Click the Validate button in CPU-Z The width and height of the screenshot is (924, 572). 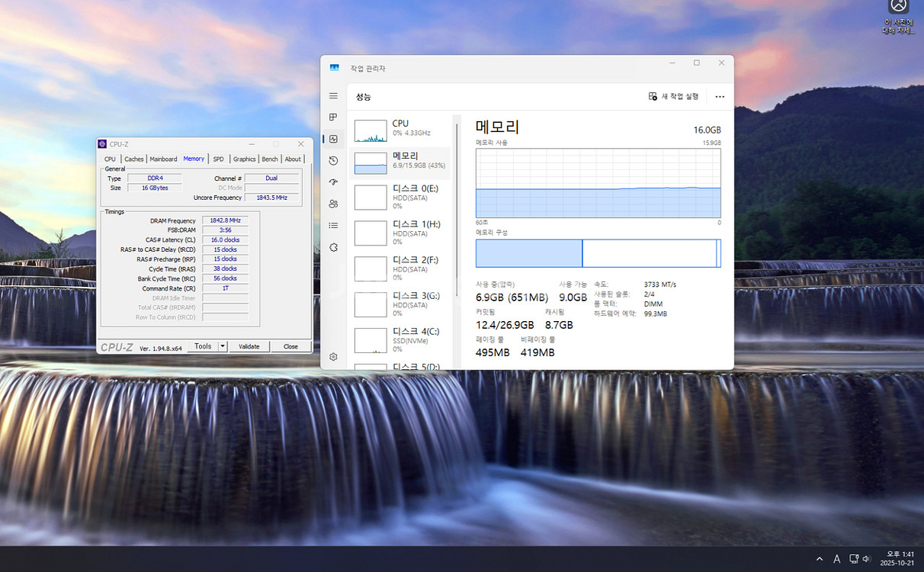(x=249, y=346)
